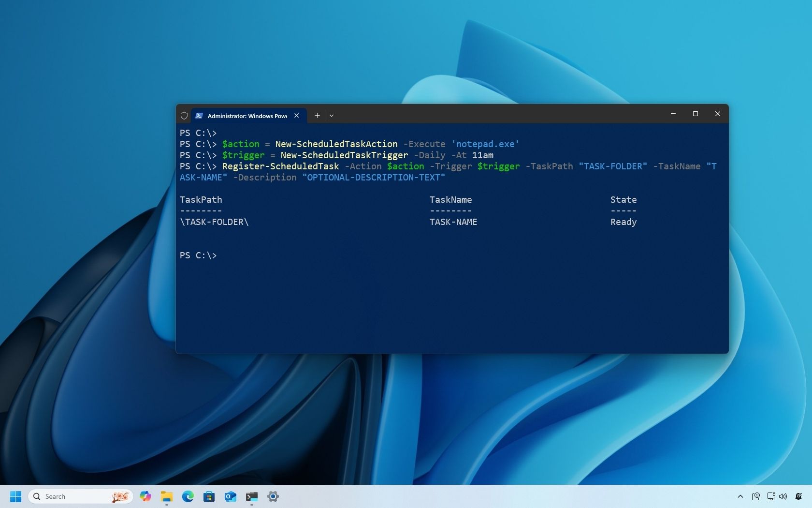Image resolution: width=812 pixels, height=508 pixels.
Task: Click the PowerShell icon on the terminal tab
Action: point(199,116)
